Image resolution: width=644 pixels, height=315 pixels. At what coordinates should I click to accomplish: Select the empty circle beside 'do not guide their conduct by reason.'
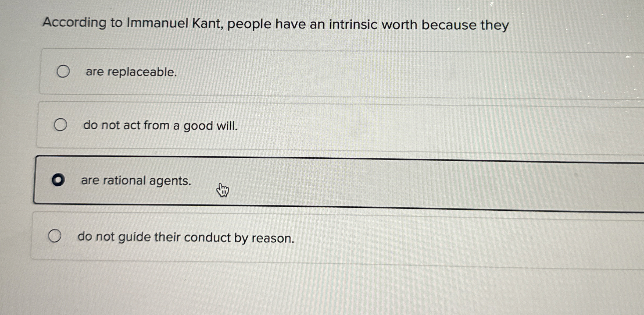point(55,236)
